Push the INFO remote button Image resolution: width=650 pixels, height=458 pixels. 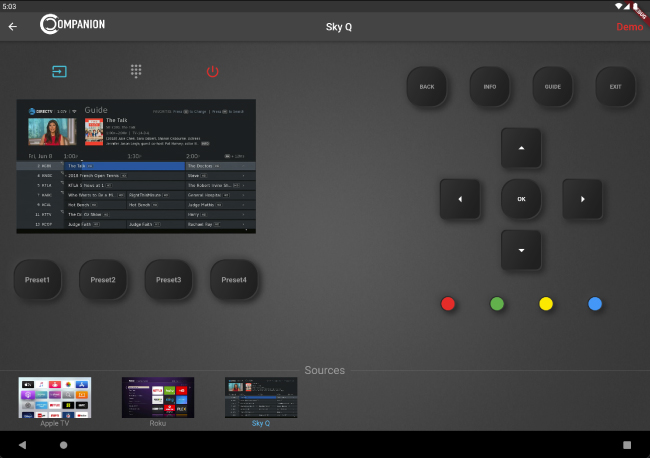pos(490,87)
